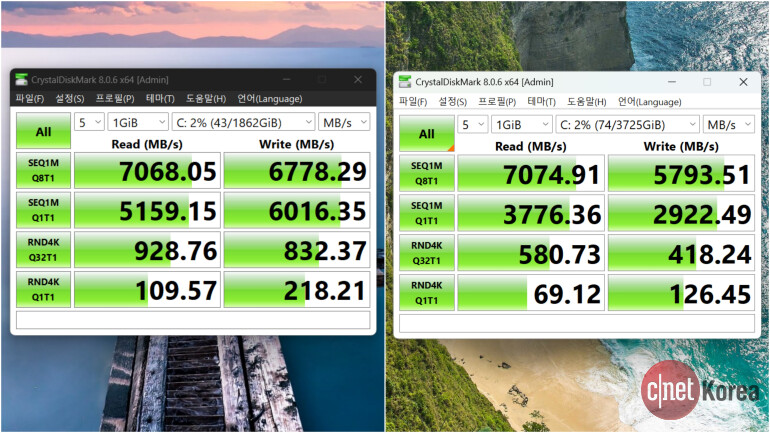Open test count dropdown '5' in light window
Viewport: 770px width, 433px height.
point(472,125)
